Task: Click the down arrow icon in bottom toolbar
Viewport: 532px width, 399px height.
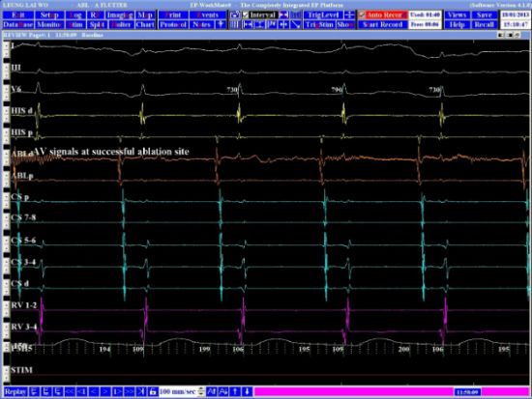Action: (x=247, y=392)
